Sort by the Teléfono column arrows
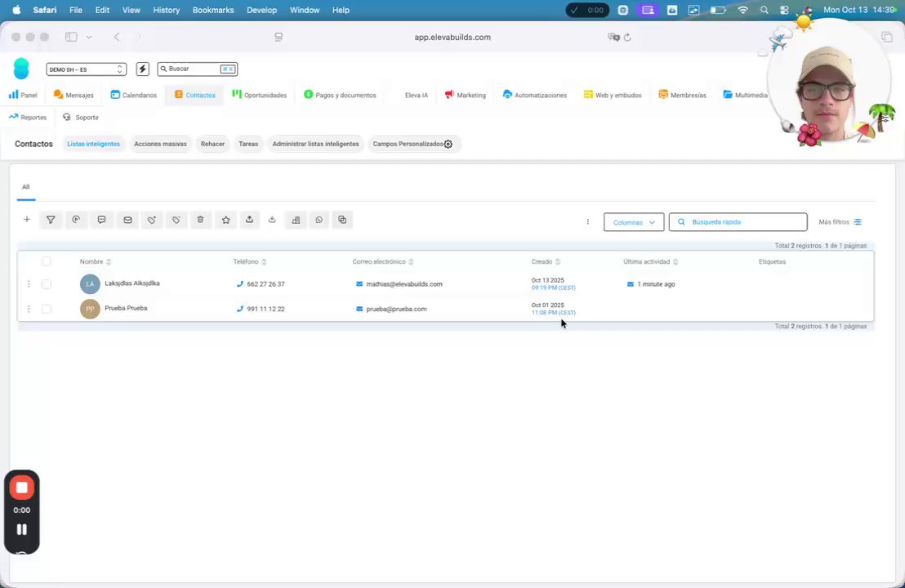 (x=264, y=262)
